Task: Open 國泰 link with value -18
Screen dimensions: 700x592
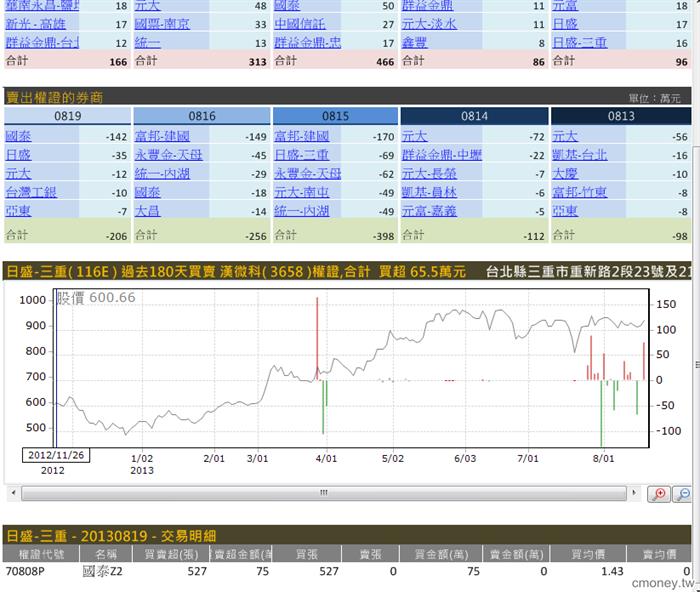Action: pos(147,192)
